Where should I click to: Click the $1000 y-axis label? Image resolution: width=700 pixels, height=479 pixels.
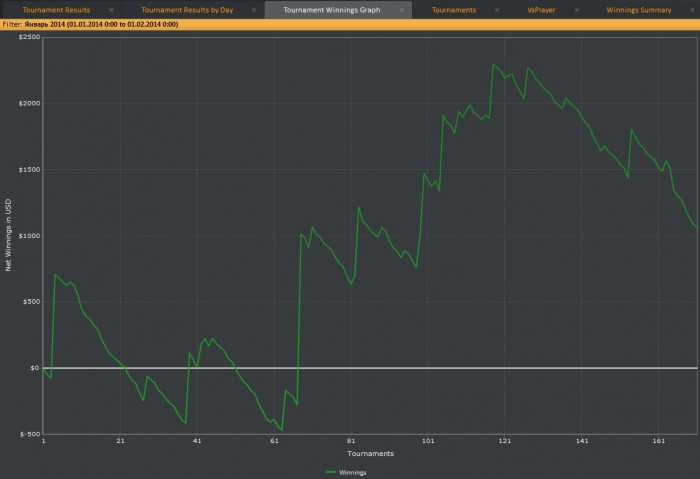(29, 236)
